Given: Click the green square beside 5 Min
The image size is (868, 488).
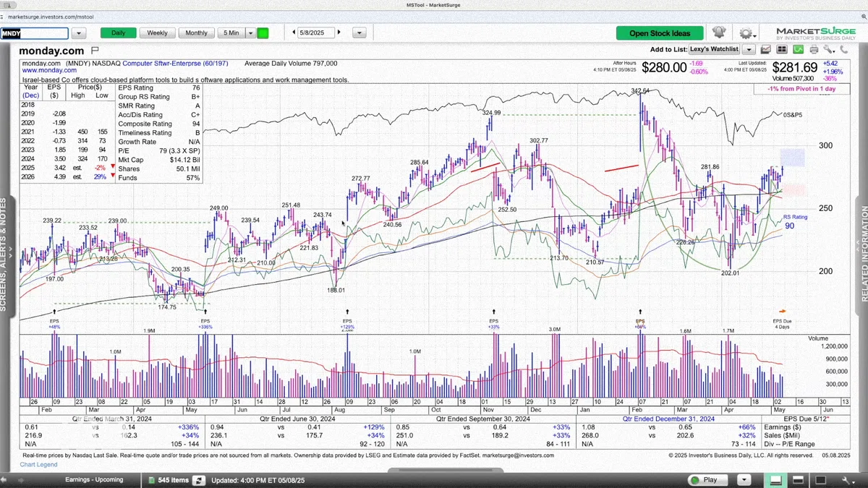Looking at the screenshot, I should point(263,33).
